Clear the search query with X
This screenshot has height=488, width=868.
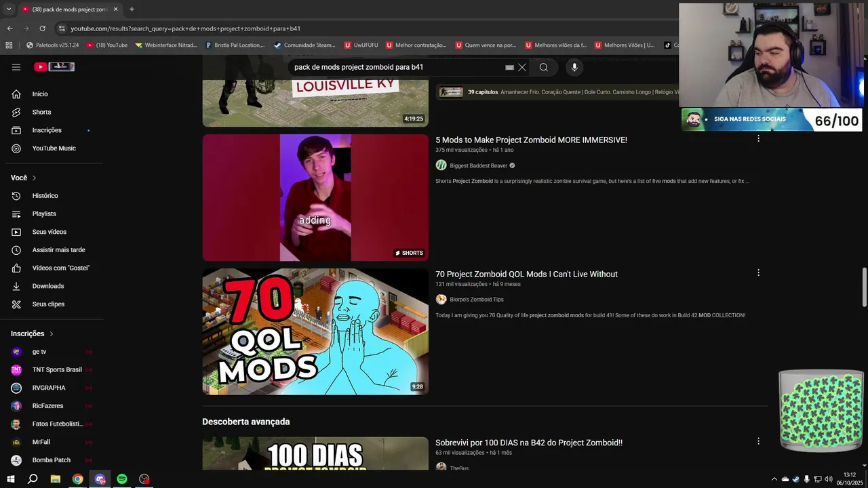[x=522, y=67]
